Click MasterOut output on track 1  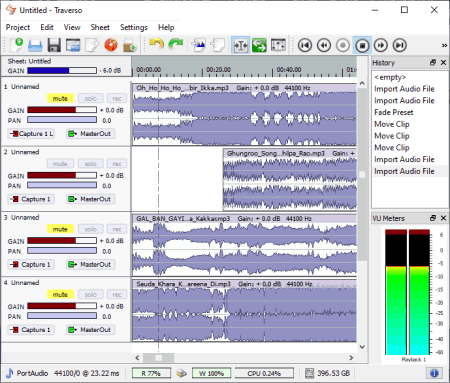[91, 134]
